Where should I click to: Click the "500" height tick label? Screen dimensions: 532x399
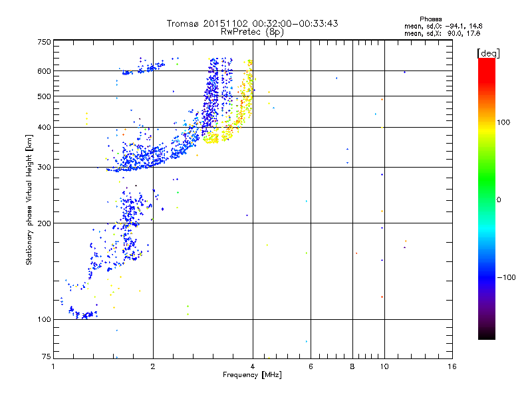point(44,96)
